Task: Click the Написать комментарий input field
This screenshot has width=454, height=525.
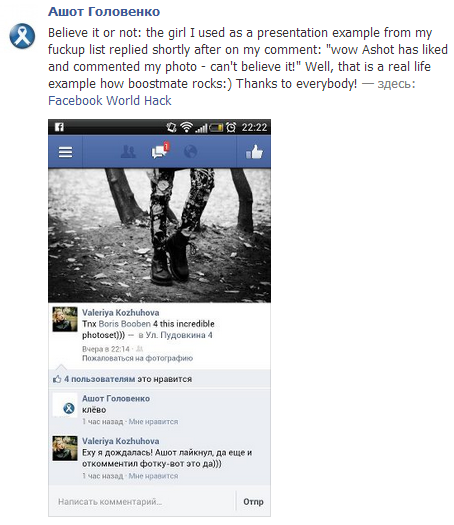Action: tap(142, 502)
